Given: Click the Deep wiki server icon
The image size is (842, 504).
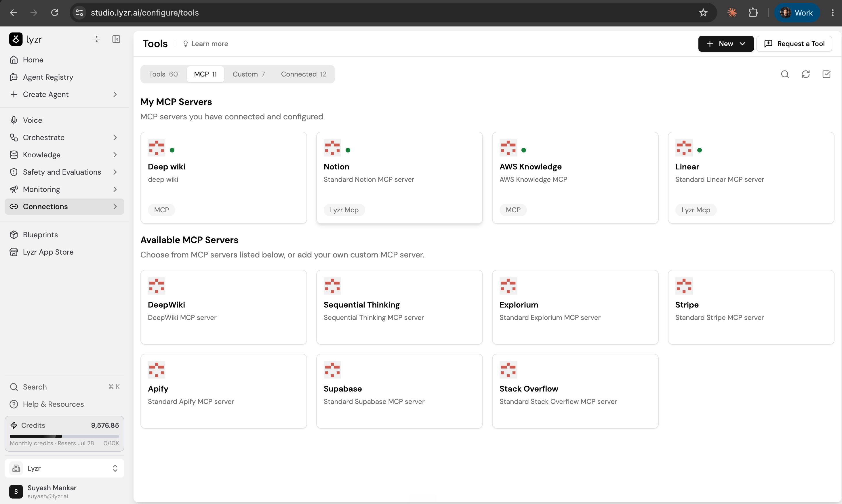Looking at the screenshot, I should click(156, 148).
